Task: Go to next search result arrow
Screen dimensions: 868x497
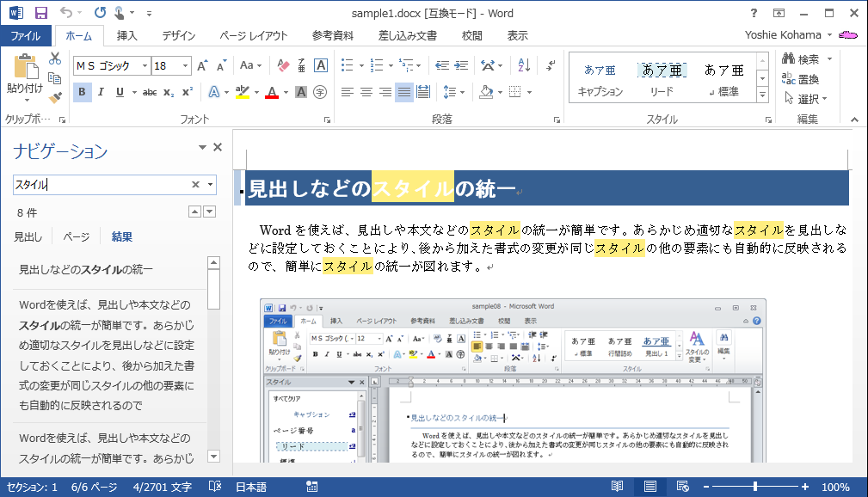Action: [x=209, y=212]
